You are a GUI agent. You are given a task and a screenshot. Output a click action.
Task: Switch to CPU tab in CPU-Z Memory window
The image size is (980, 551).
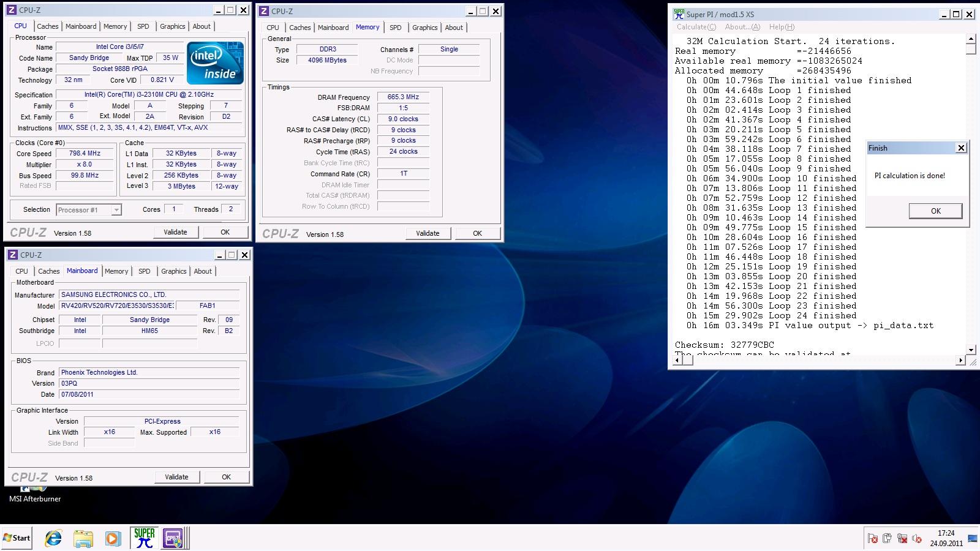pyautogui.click(x=273, y=28)
